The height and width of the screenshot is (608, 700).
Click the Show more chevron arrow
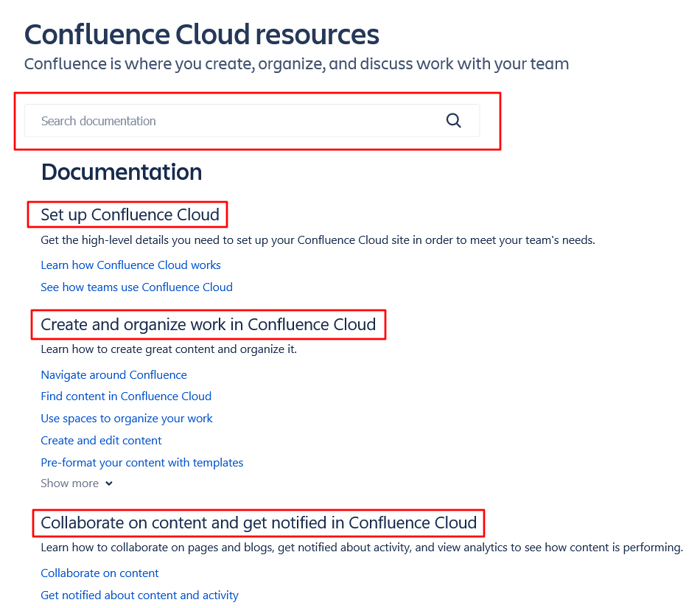tap(109, 483)
